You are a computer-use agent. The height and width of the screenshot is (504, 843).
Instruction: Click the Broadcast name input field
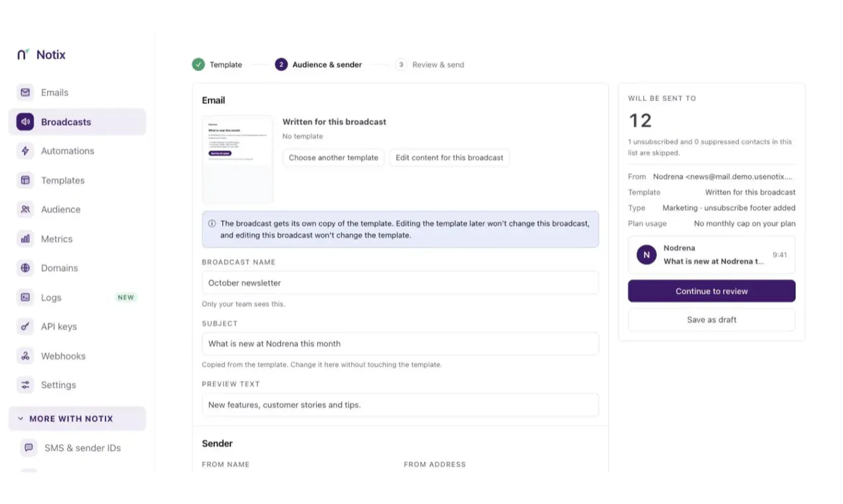pos(400,283)
